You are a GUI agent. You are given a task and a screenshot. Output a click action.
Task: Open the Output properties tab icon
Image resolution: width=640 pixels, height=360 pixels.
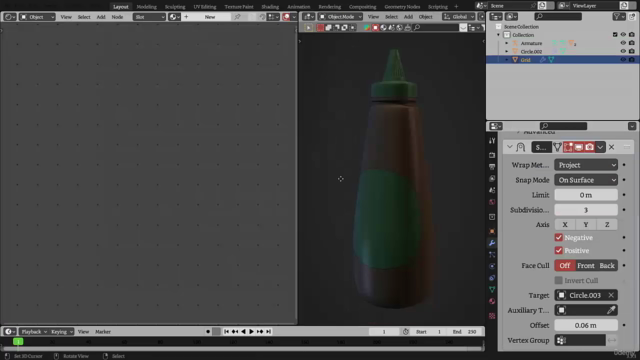coord(492,167)
